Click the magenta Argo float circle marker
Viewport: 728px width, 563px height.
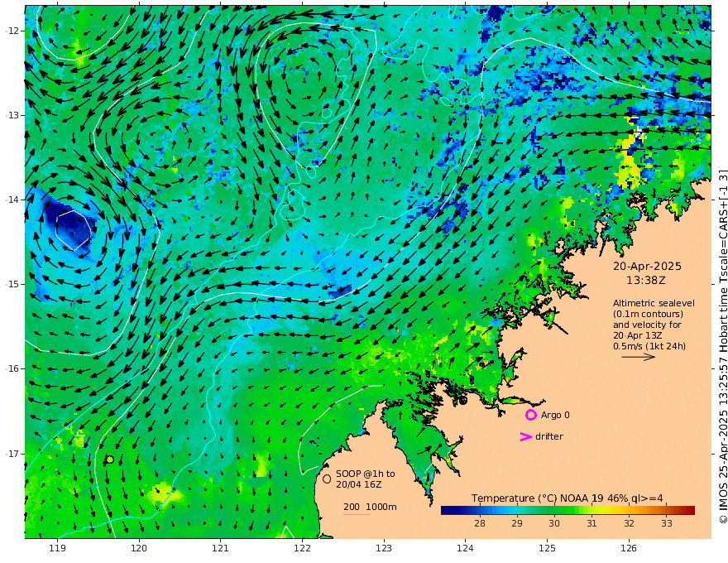[531, 415]
